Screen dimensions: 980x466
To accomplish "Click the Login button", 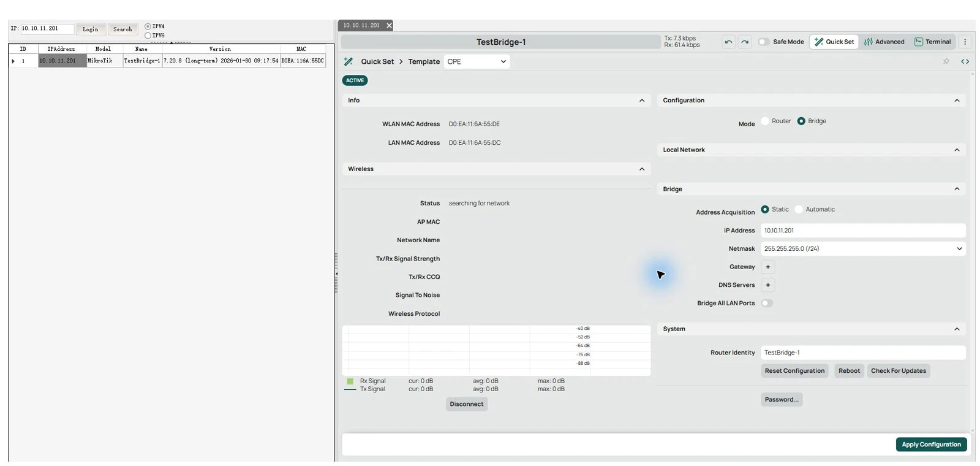I will click(91, 29).
